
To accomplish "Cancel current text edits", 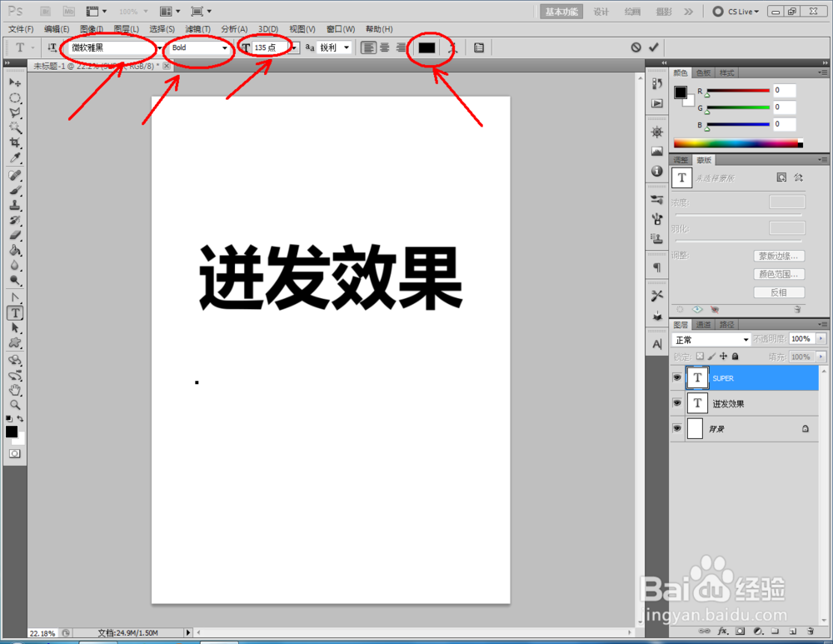I will 636,47.
